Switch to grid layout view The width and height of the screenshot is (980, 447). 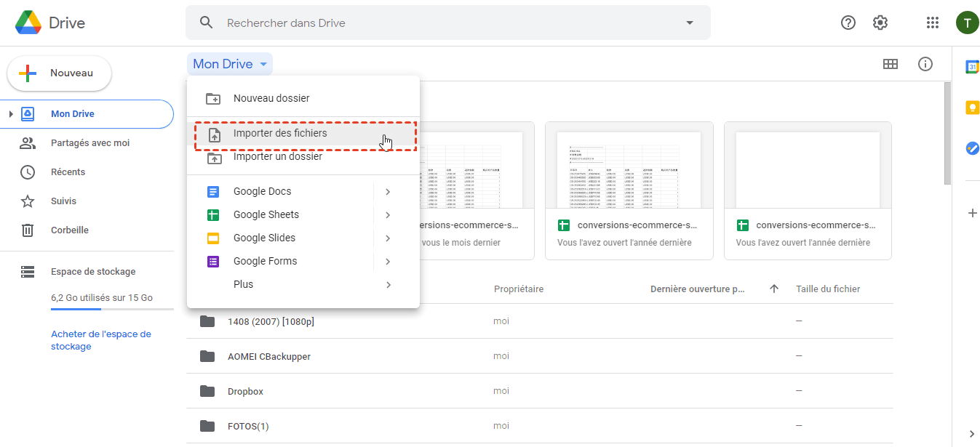(x=890, y=64)
